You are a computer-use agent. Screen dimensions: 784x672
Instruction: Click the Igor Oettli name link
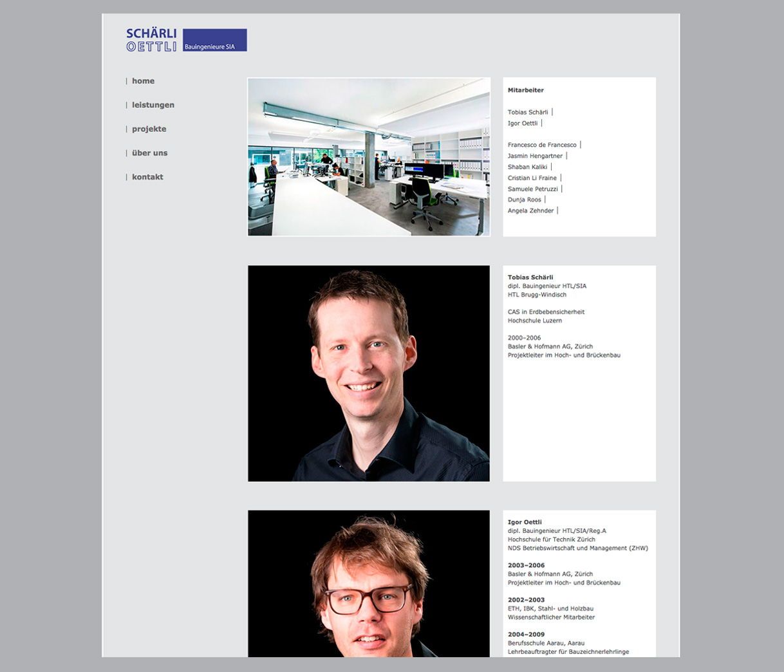coord(522,123)
